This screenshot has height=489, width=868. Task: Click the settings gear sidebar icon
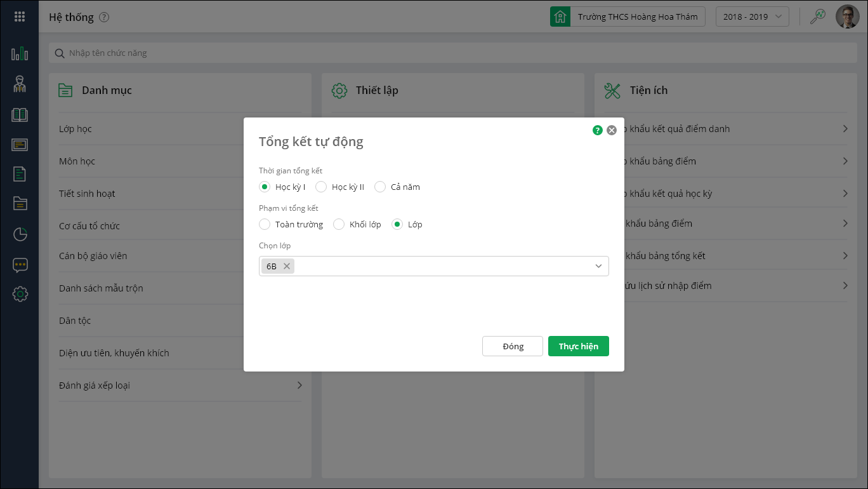tap(20, 294)
